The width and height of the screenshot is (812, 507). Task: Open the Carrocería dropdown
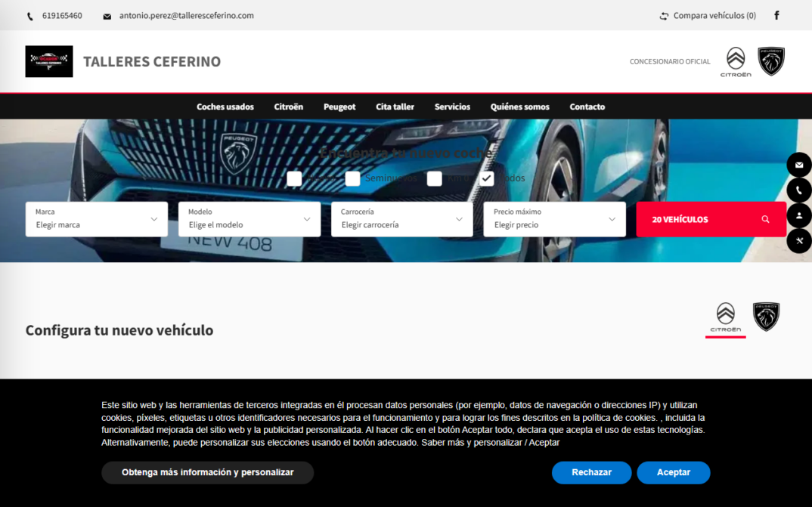tap(402, 219)
